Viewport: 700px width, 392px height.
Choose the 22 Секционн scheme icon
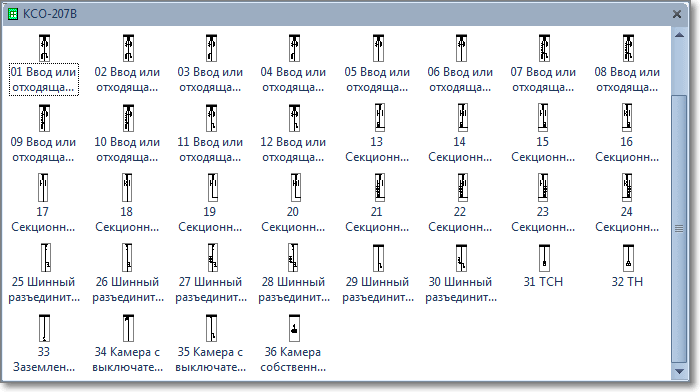coord(462,188)
